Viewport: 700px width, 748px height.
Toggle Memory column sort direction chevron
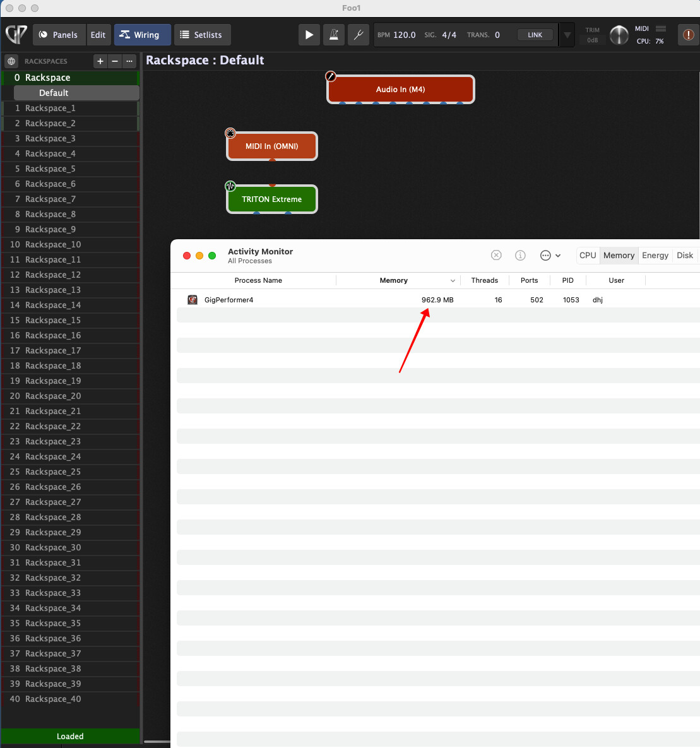453,280
